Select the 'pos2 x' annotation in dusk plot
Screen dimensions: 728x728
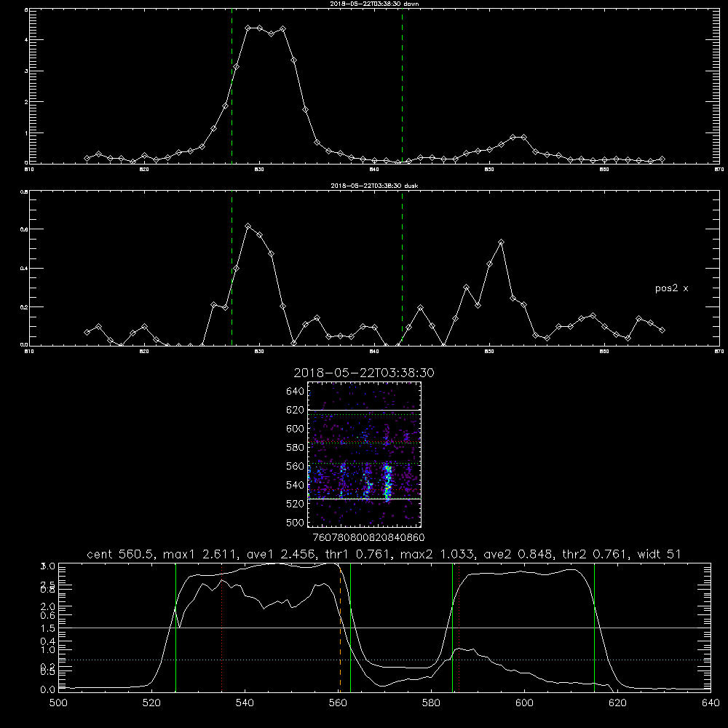click(x=671, y=288)
